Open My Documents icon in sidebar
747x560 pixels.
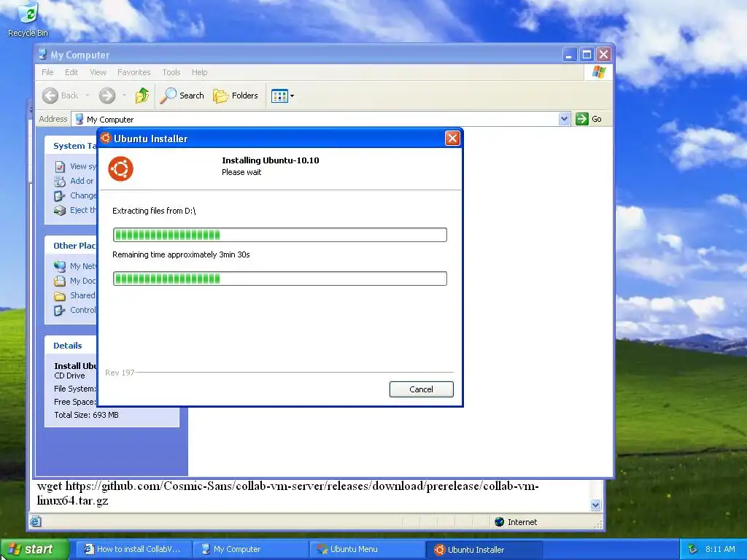pos(60,281)
